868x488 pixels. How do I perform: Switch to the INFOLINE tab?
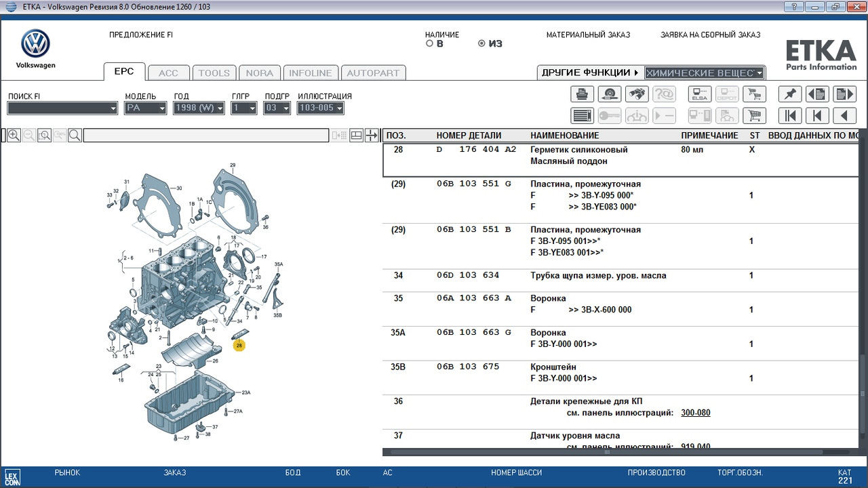pyautogui.click(x=311, y=73)
